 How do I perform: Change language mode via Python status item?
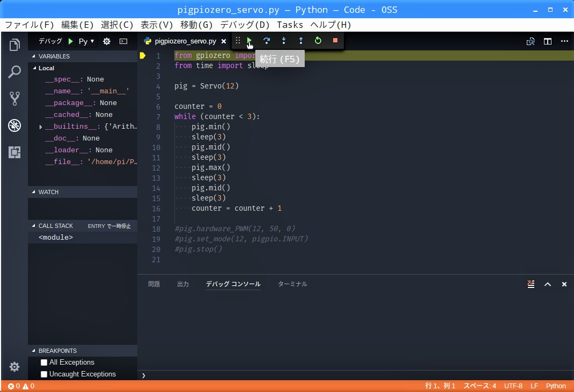pos(556,386)
